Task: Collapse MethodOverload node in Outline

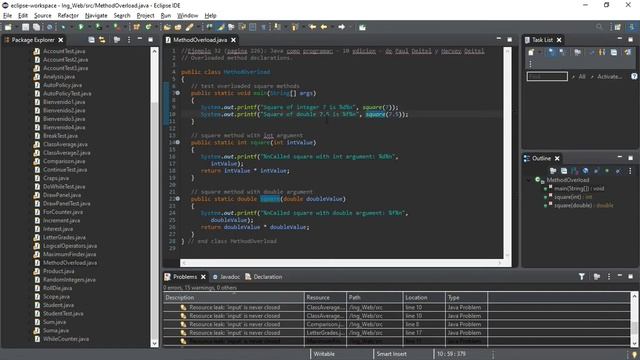Action: coord(529,180)
